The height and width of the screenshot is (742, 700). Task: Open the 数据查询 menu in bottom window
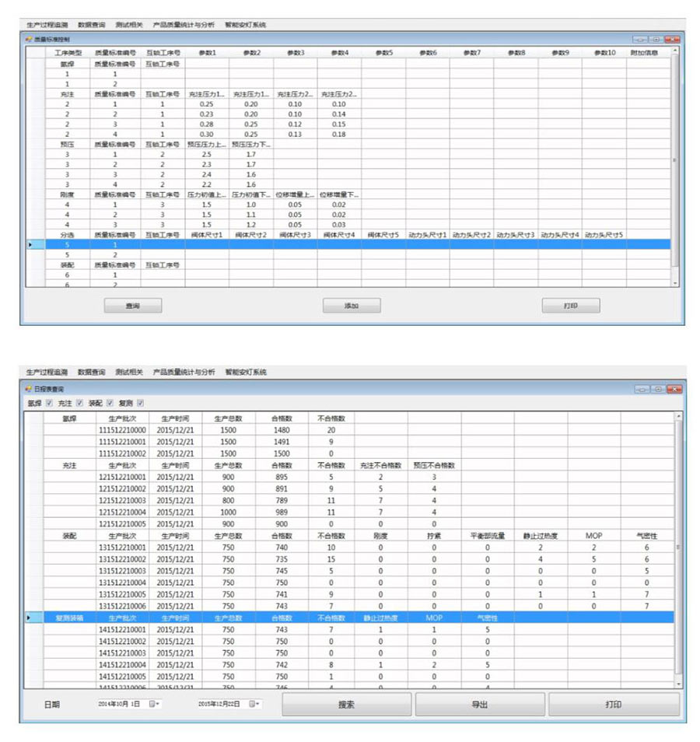click(x=91, y=373)
